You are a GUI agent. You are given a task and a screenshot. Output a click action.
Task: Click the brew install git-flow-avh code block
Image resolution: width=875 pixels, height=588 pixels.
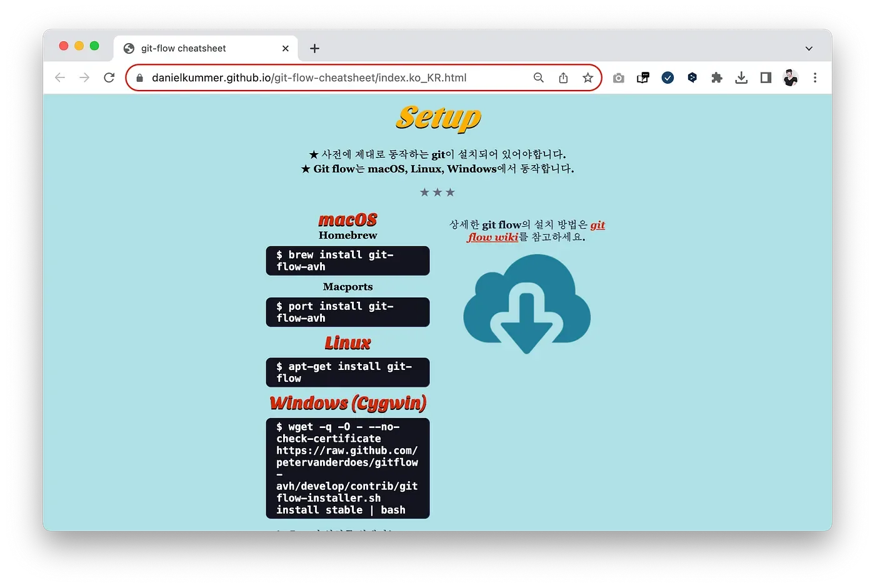click(347, 261)
